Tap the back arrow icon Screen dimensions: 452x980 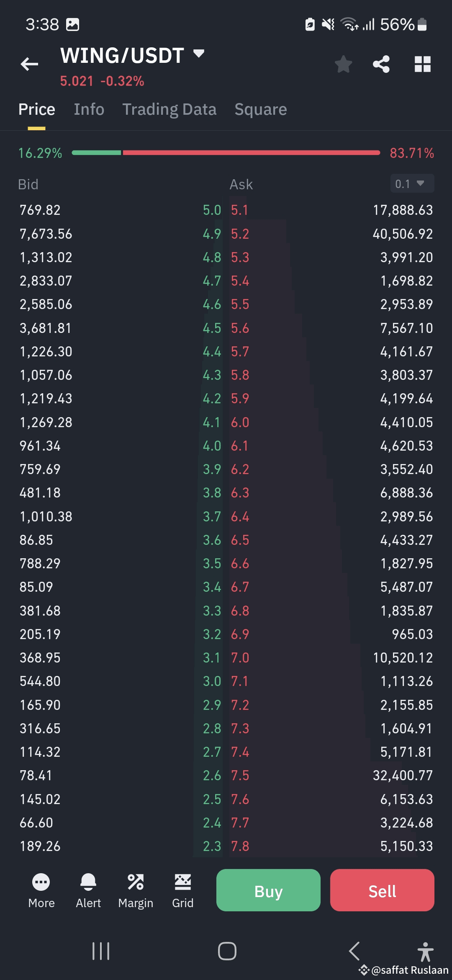[29, 64]
